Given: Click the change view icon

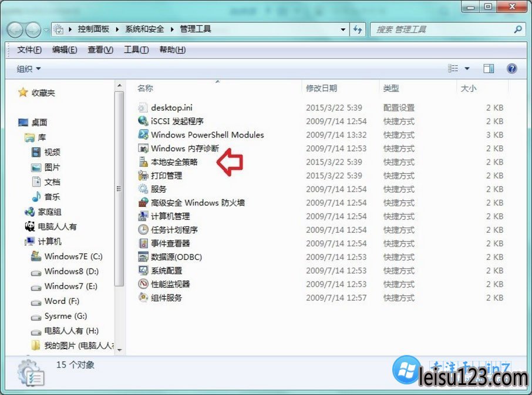Looking at the screenshot, I should tap(453, 69).
